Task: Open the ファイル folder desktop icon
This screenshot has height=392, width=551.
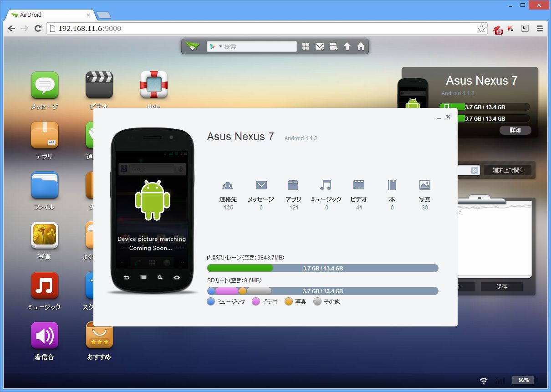Action: (x=45, y=185)
